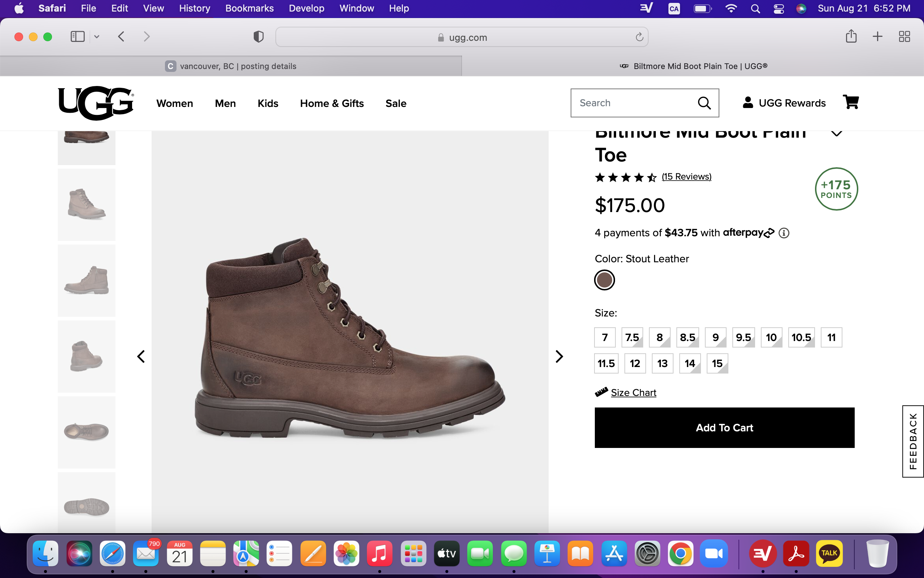Open the History menu
924x578 pixels.
tap(195, 8)
